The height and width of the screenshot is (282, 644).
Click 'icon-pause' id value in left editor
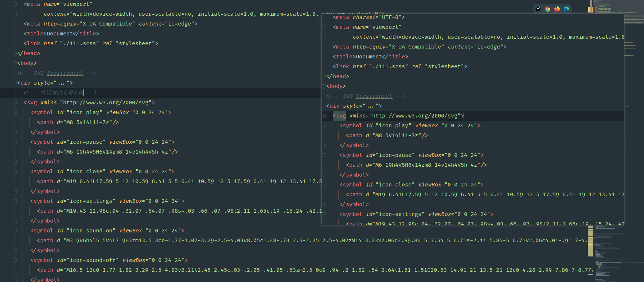(x=86, y=142)
